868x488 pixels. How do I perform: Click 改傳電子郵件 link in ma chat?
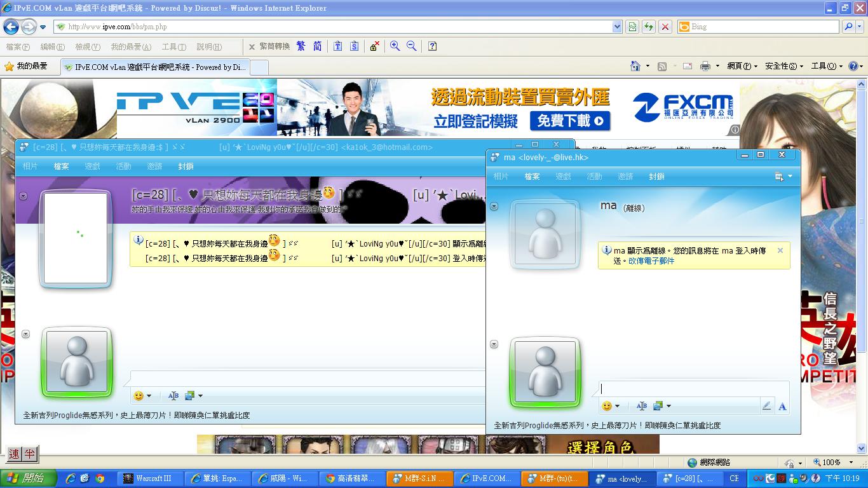[651, 261]
